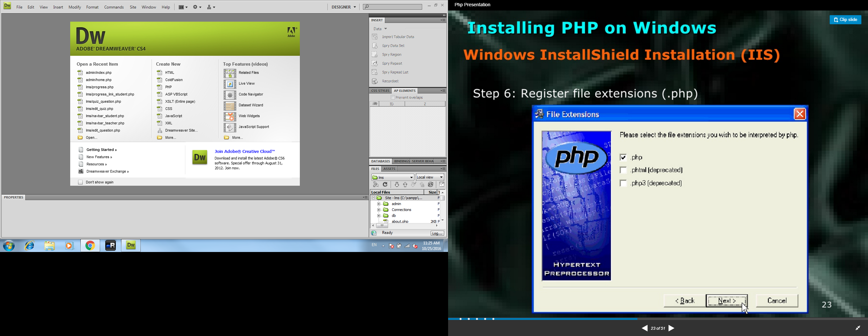Click the Spry Repeat List icon

click(x=375, y=72)
